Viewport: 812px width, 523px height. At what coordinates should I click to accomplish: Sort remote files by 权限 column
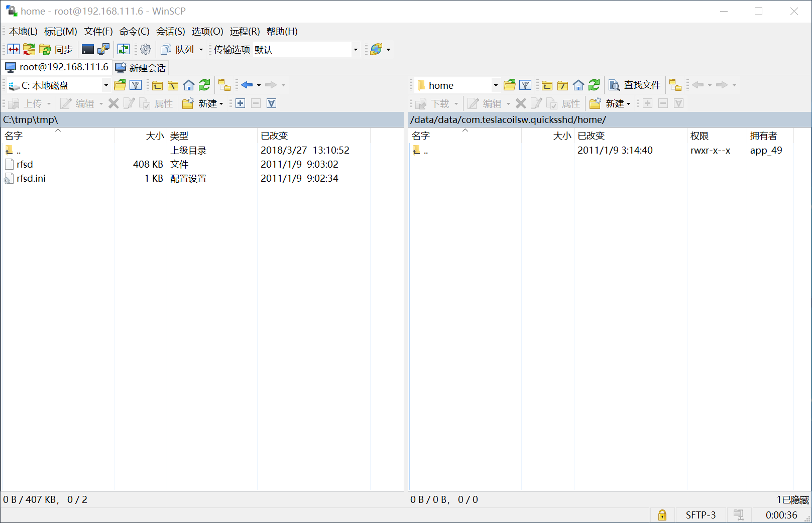click(717, 136)
